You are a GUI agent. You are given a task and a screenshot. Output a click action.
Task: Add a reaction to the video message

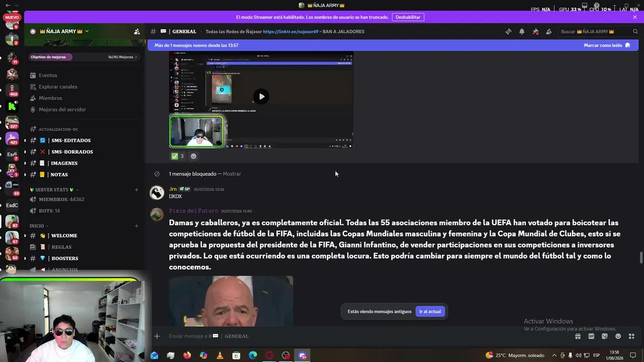tap(193, 156)
